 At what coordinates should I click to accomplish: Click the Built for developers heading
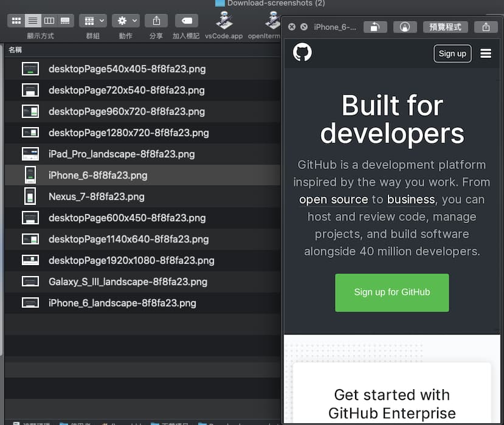[x=392, y=119]
